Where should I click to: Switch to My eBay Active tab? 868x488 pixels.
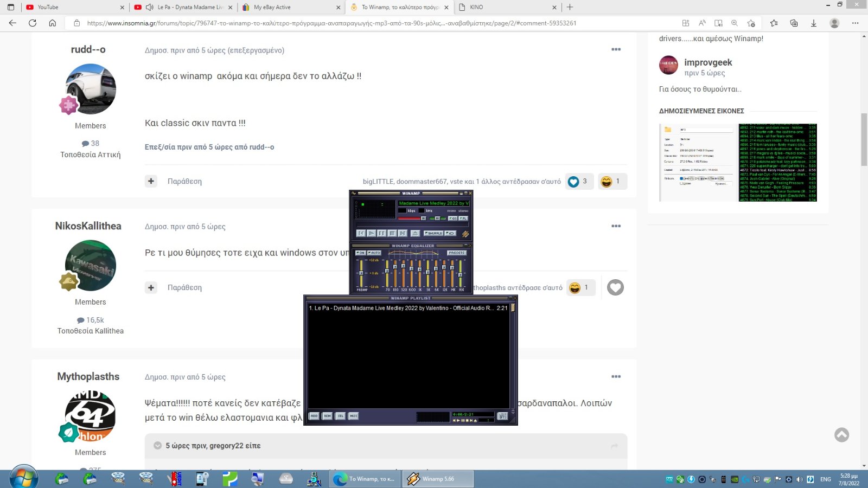pyautogui.click(x=291, y=7)
